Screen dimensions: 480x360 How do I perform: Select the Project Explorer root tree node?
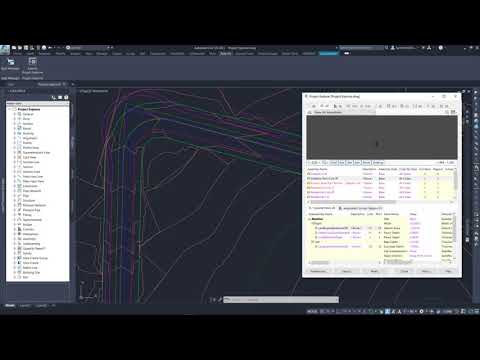[29, 109]
